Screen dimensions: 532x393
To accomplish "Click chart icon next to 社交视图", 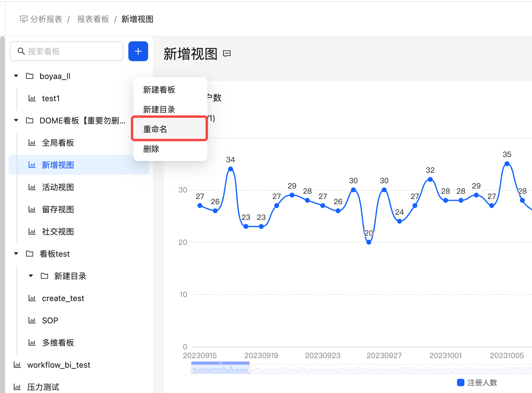I will (32, 231).
